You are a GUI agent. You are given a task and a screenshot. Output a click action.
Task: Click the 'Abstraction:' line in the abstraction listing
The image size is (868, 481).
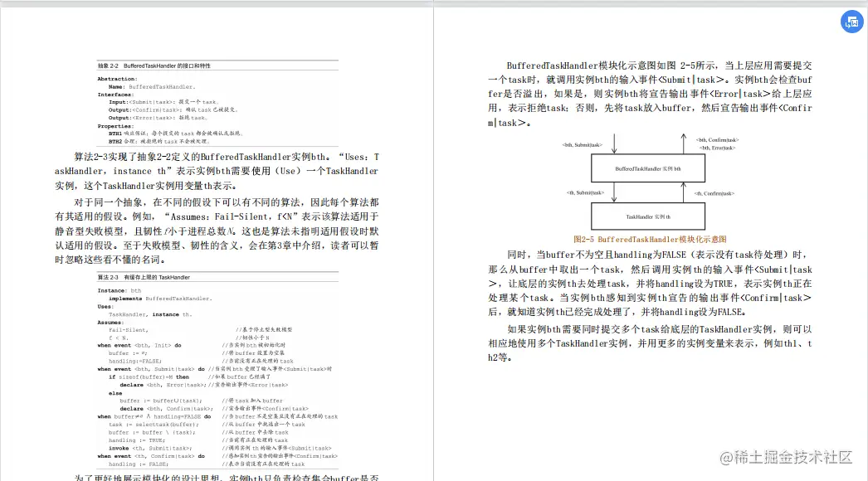coord(117,79)
